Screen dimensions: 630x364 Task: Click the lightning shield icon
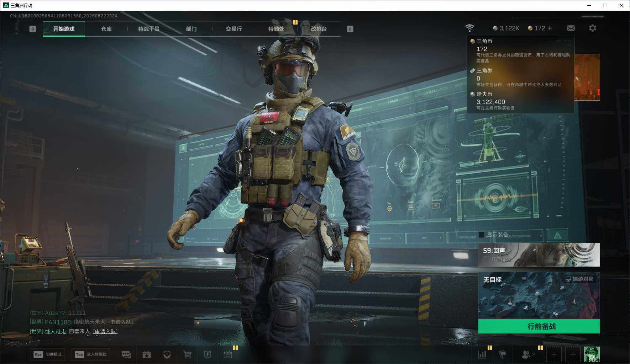[208, 354]
